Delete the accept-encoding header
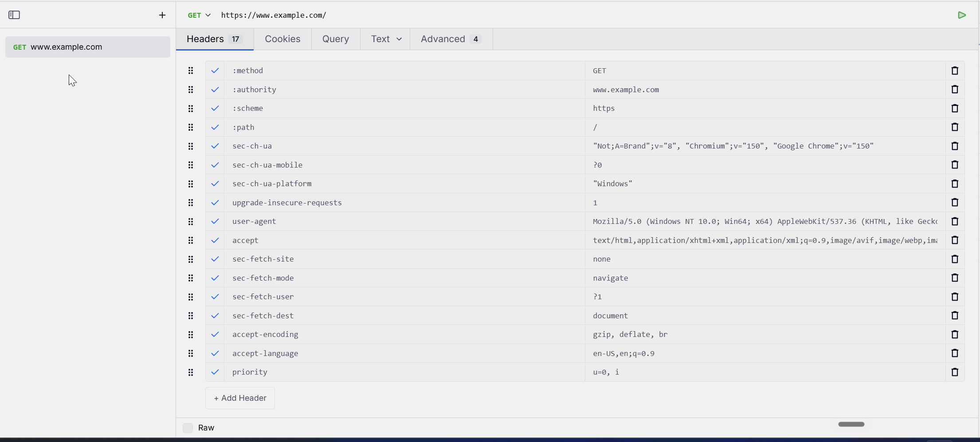The width and height of the screenshot is (980, 442). coord(955,334)
